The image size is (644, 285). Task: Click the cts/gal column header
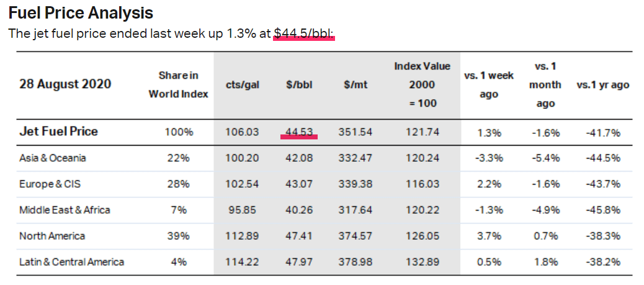tap(242, 85)
